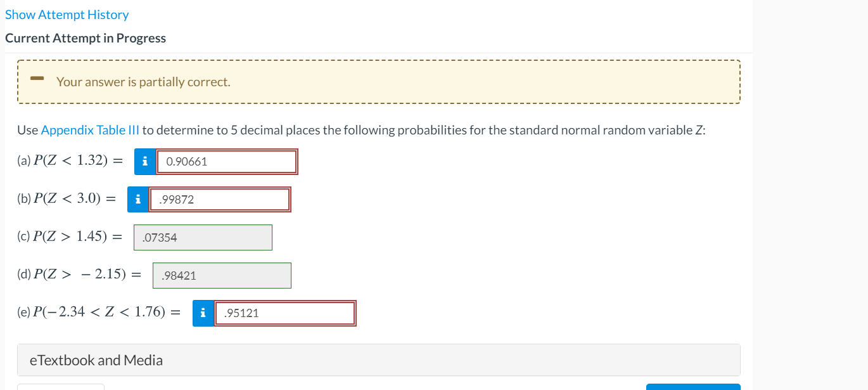
Task: Select the answer field showing .98421
Action: (x=222, y=275)
